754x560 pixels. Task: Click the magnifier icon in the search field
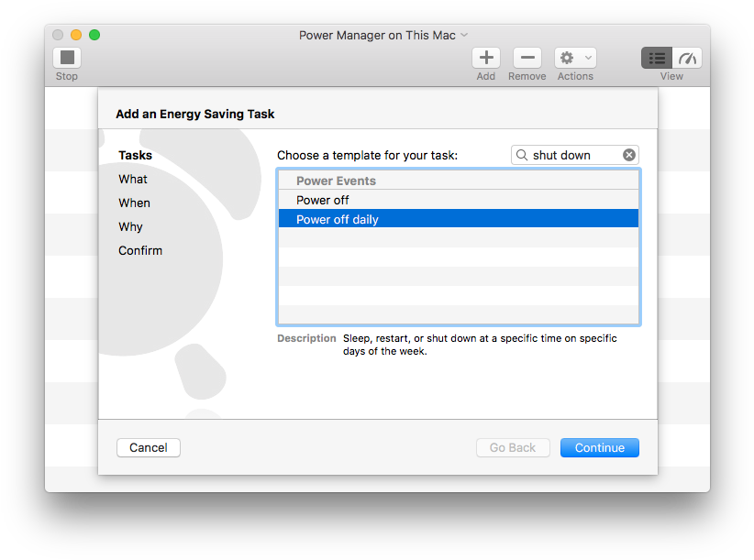pos(522,155)
